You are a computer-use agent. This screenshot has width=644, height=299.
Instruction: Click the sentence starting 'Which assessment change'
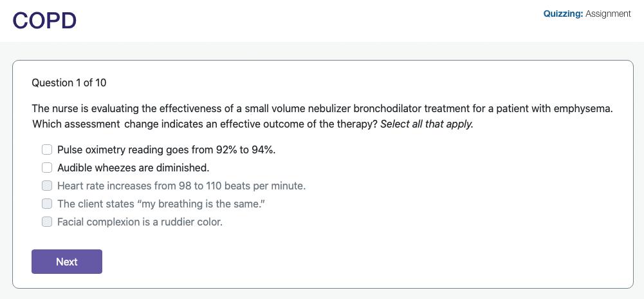pos(205,124)
